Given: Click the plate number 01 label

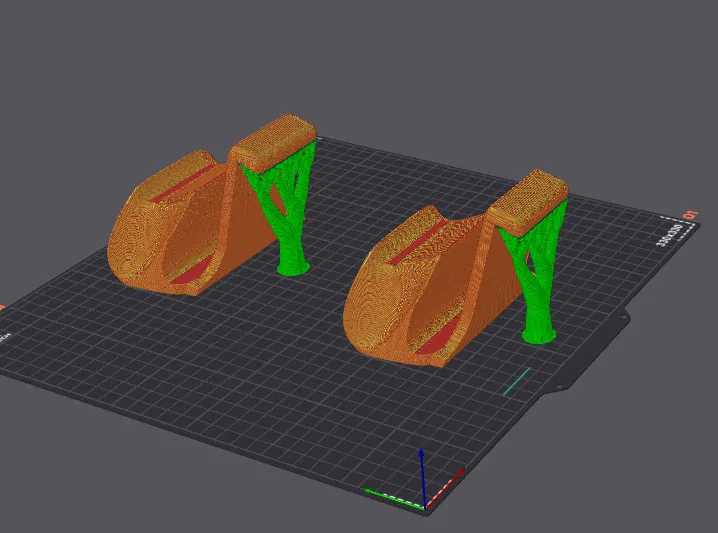Looking at the screenshot, I should 690,215.
